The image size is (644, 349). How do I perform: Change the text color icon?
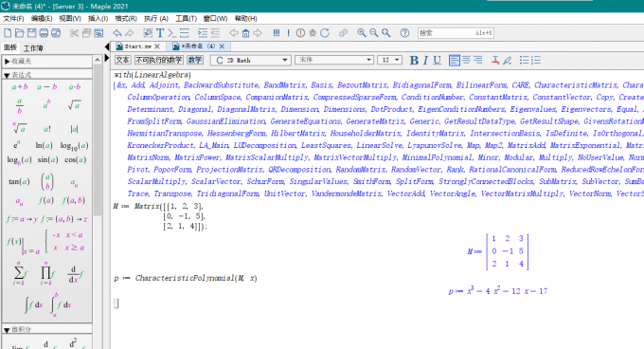coord(495,61)
